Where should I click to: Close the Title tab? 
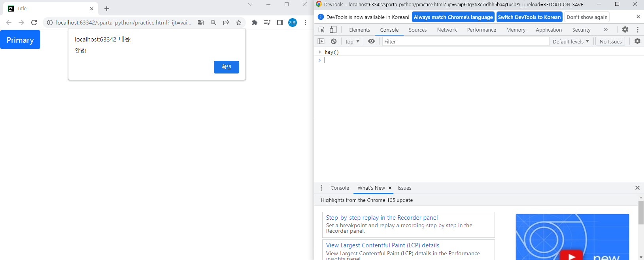(x=92, y=9)
